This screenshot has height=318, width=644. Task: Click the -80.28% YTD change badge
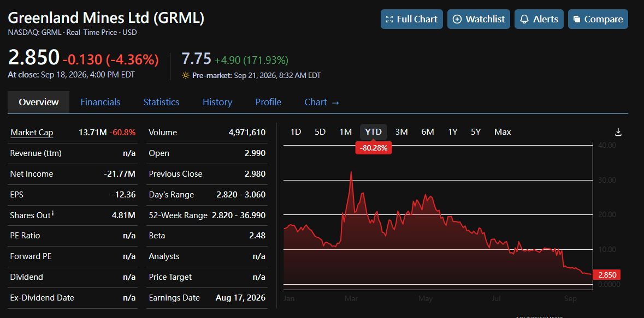tap(373, 148)
